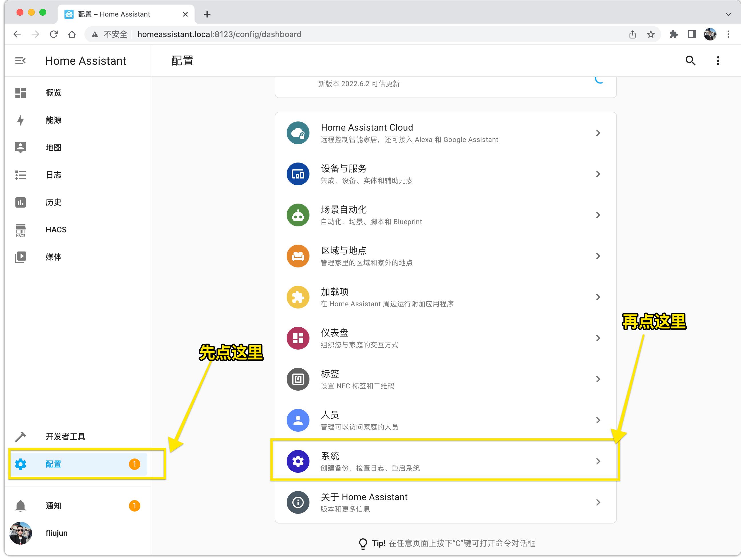Click the 系统 gear icon
Image resolution: width=741 pixels, height=560 pixels.
pyautogui.click(x=297, y=461)
